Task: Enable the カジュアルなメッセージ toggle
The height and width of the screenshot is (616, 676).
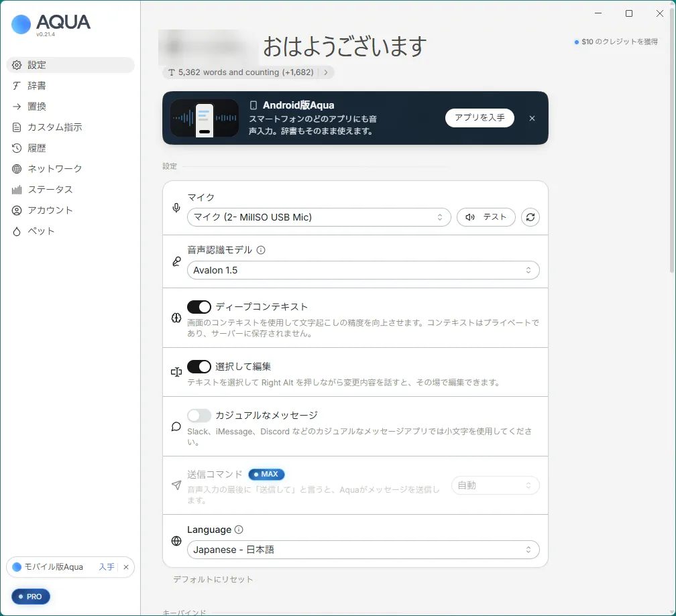Action: pos(199,416)
